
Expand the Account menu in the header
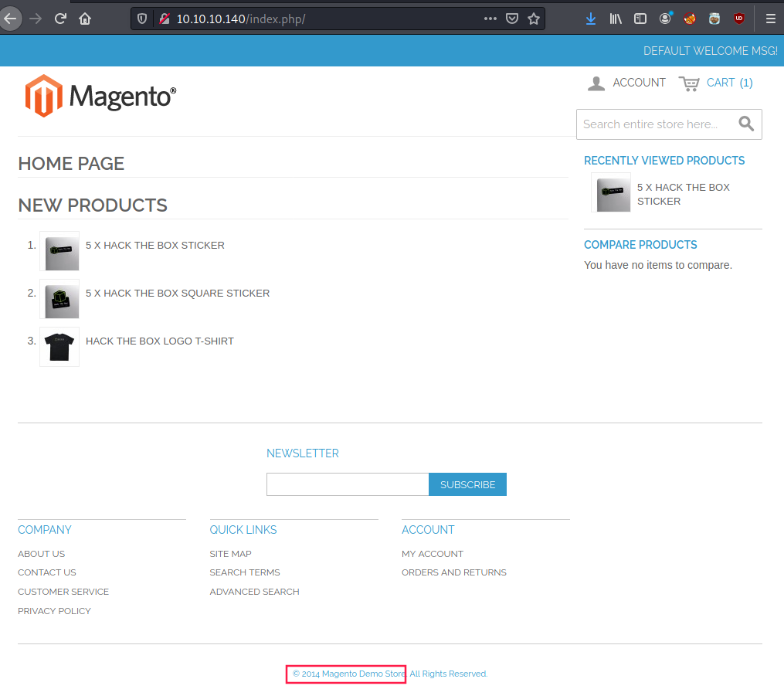[x=626, y=83]
